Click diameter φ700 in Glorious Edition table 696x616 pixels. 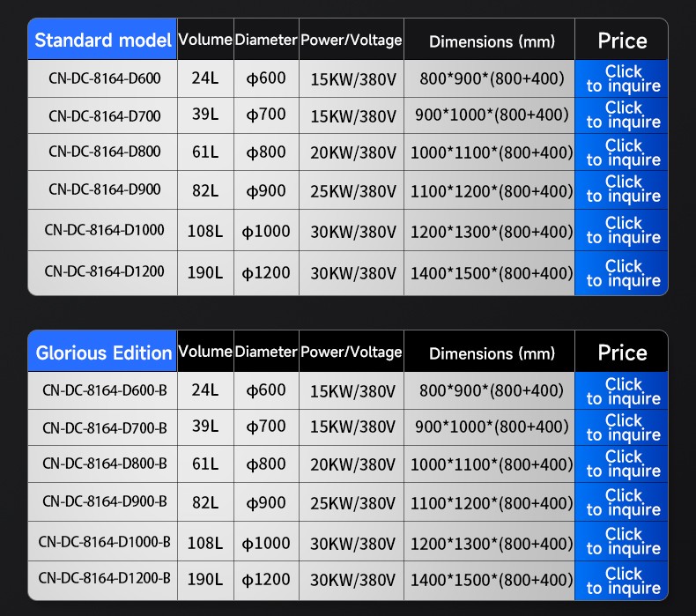(266, 427)
